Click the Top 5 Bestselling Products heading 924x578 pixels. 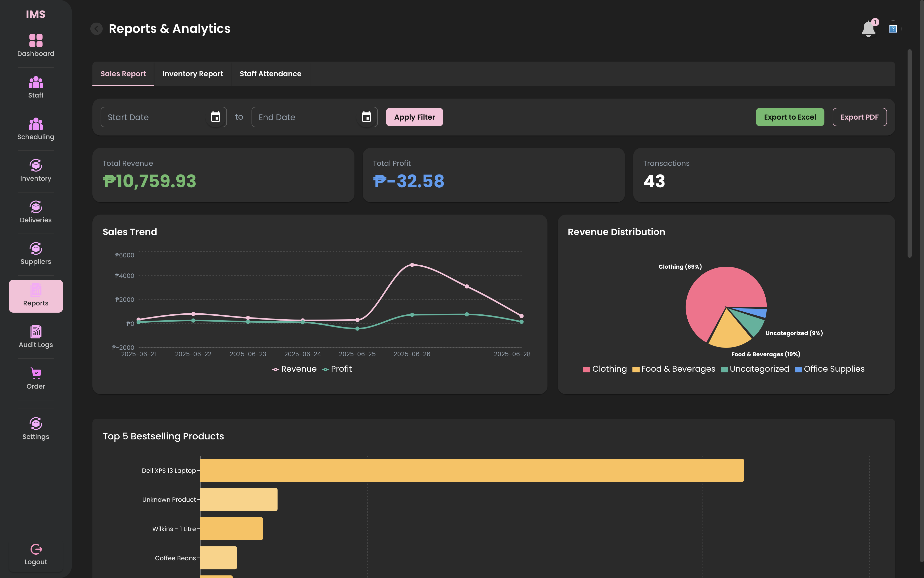click(x=163, y=436)
